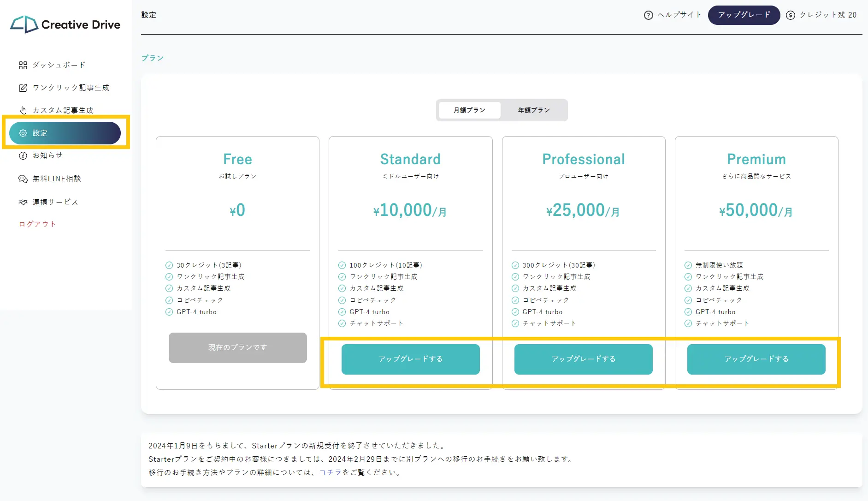Click the help question mark icon

(648, 15)
